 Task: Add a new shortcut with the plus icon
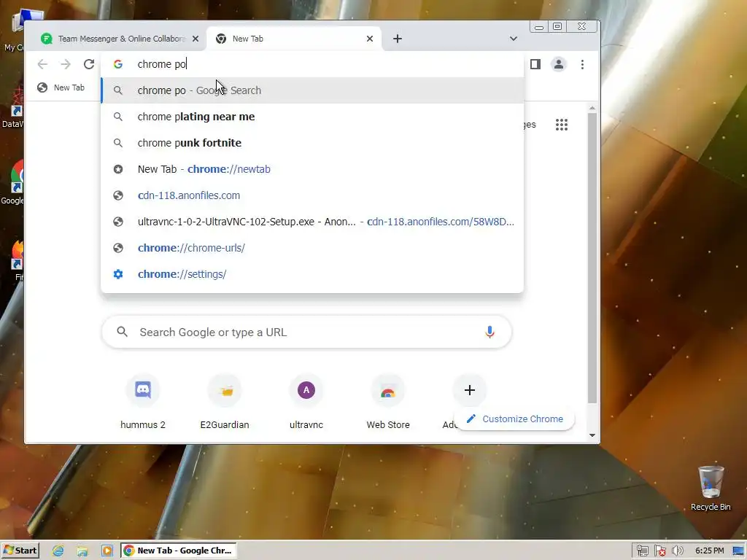point(469,390)
